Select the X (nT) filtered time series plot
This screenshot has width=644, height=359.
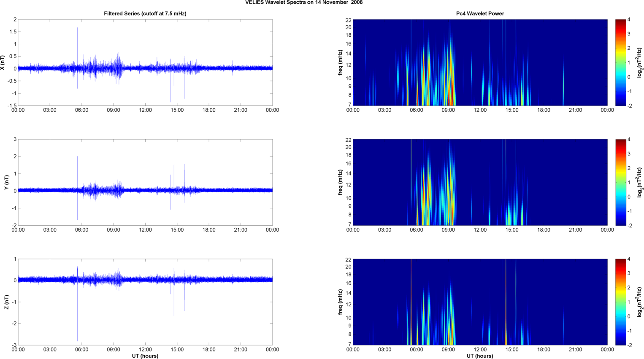[x=145, y=62]
